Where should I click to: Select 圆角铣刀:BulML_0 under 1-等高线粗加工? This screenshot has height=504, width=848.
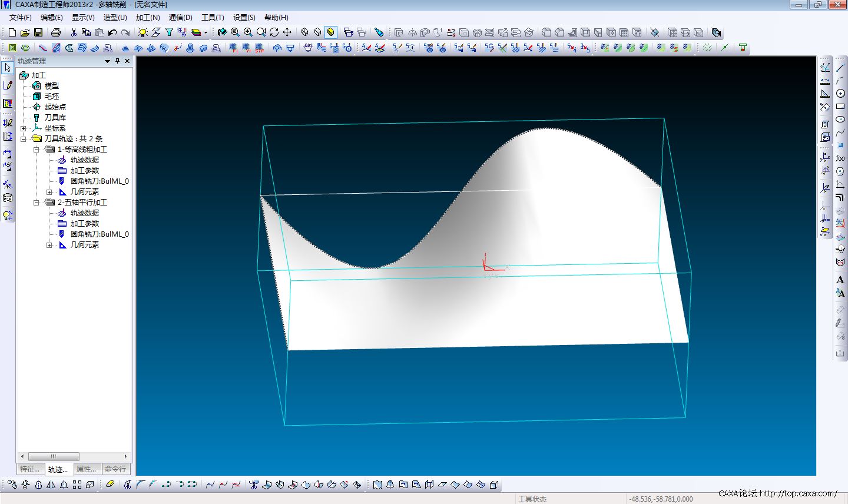pos(100,181)
